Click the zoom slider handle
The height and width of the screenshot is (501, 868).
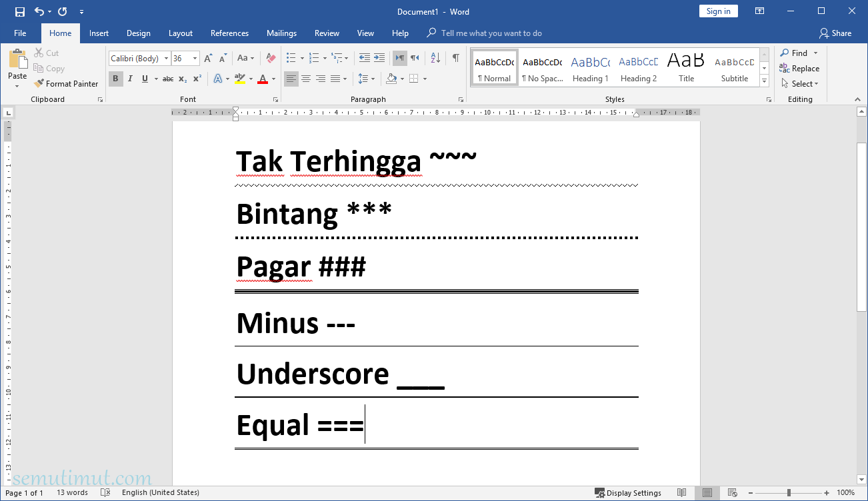(x=789, y=493)
